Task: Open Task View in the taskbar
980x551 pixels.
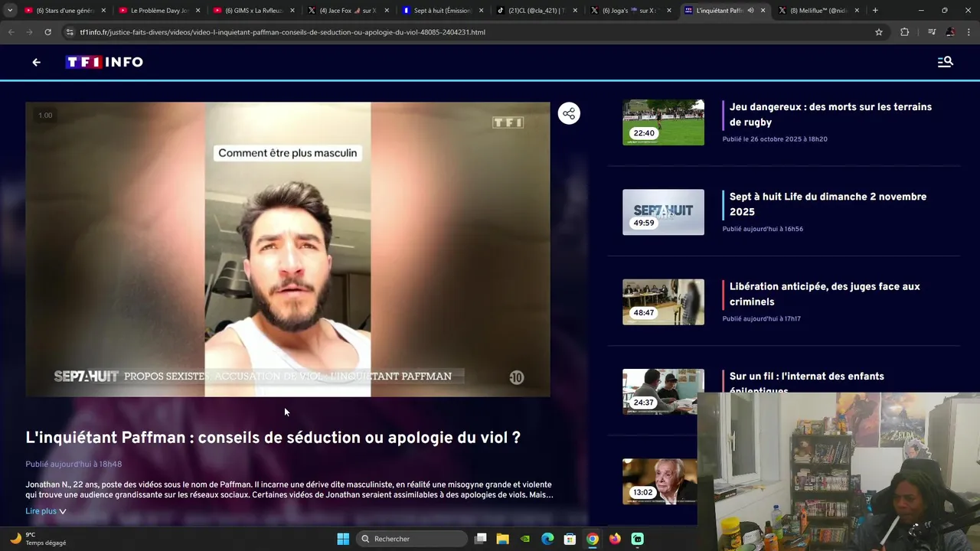Action: pos(481,539)
